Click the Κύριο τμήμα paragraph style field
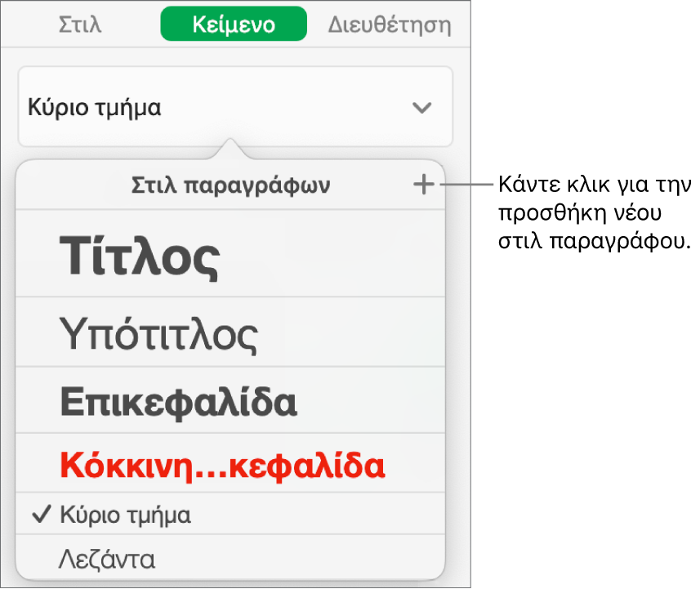 coord(235,107)
